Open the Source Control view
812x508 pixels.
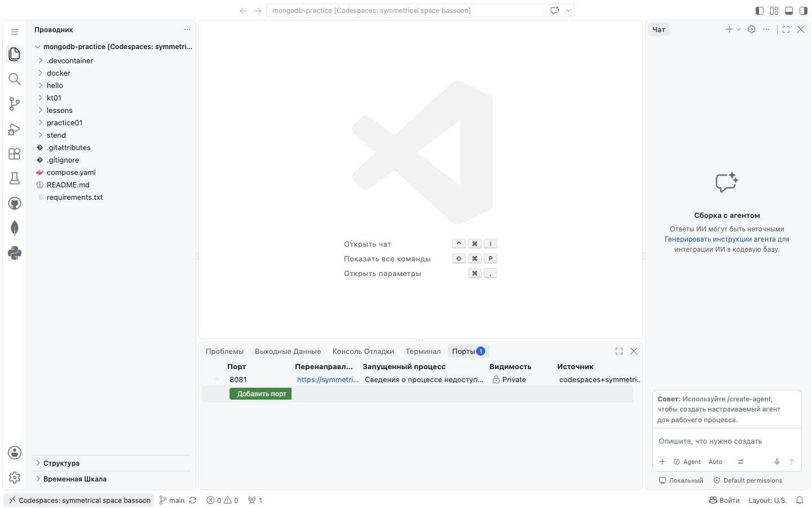click(x=15, y=104)
